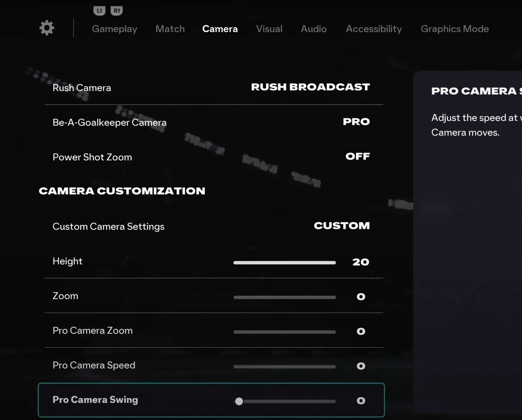Select the Be-A-Goalkeeper Camera row
Screen dimensions: 522x420
(x=214, y=122)
